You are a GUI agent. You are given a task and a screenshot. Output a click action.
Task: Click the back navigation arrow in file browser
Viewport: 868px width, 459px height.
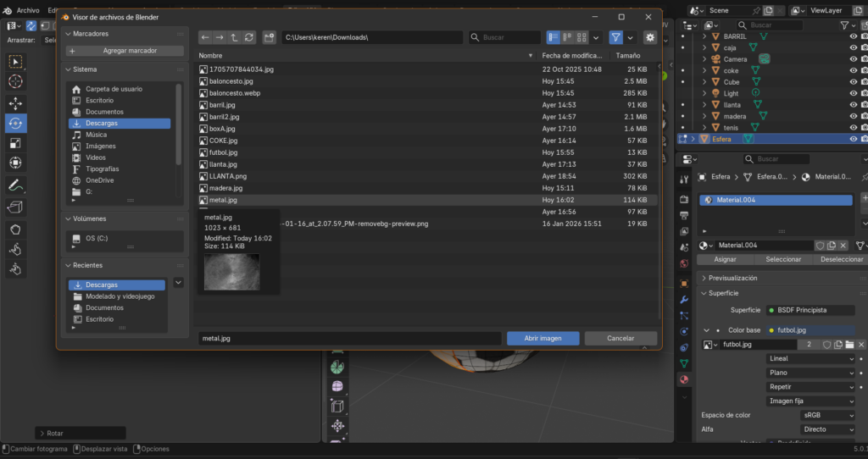[x=205, y=37]
